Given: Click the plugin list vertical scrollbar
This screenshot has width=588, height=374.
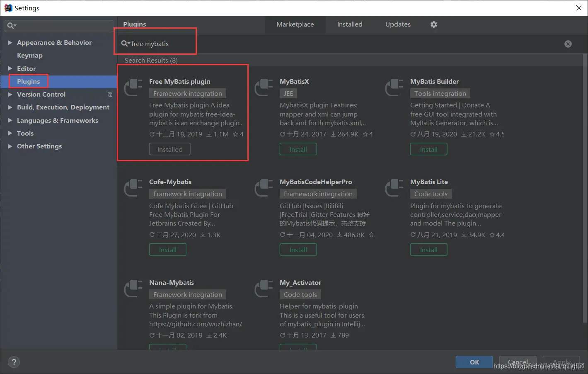Looking at the screenshot, I should (x=585, y=189).
